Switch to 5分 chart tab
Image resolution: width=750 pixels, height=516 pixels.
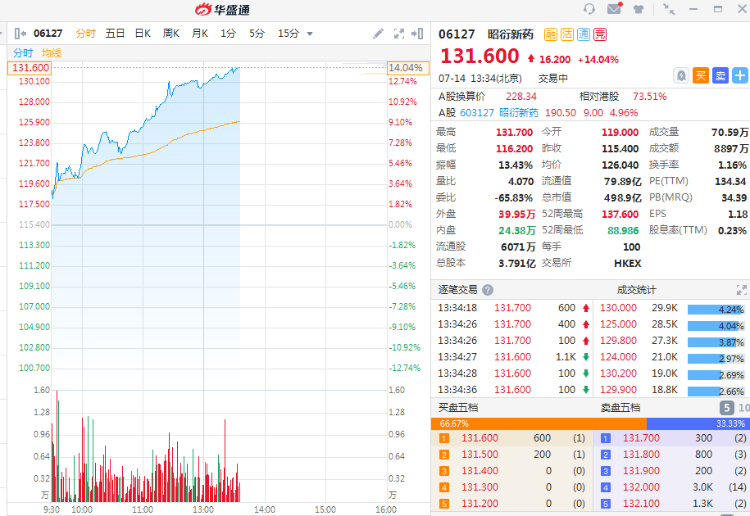[x=257, y=33]
